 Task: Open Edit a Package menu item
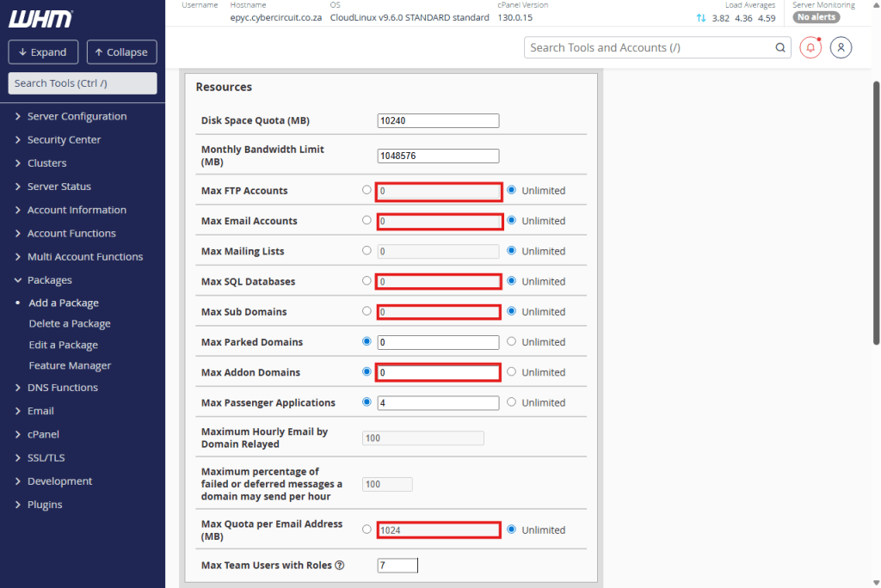coord(63,345)
